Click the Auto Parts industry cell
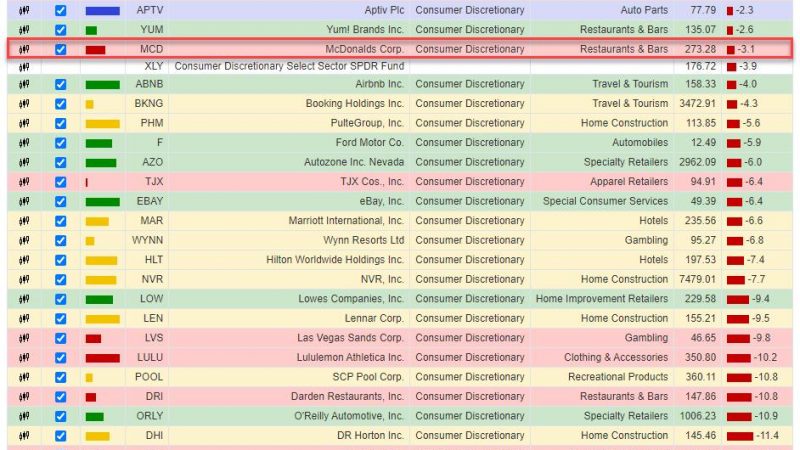Image resolution: width=800 pixels, height=450 pixels. pyautogui.click(x=644, y=10)
